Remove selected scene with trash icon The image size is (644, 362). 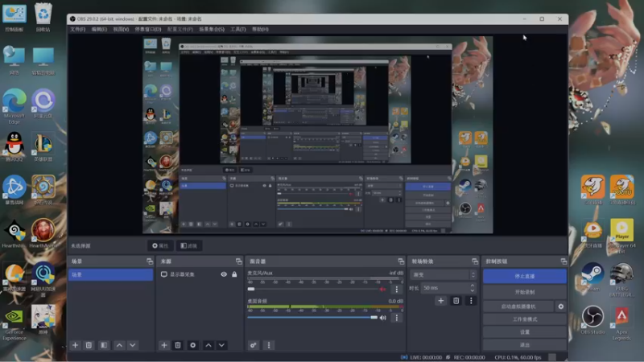(x=89, y=345)
